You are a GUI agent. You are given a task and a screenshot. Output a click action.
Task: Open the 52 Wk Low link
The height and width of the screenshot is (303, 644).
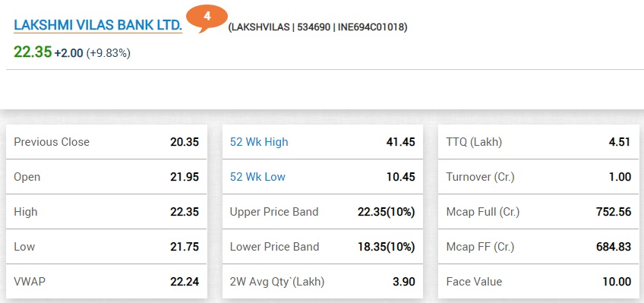tap(257, 177)
